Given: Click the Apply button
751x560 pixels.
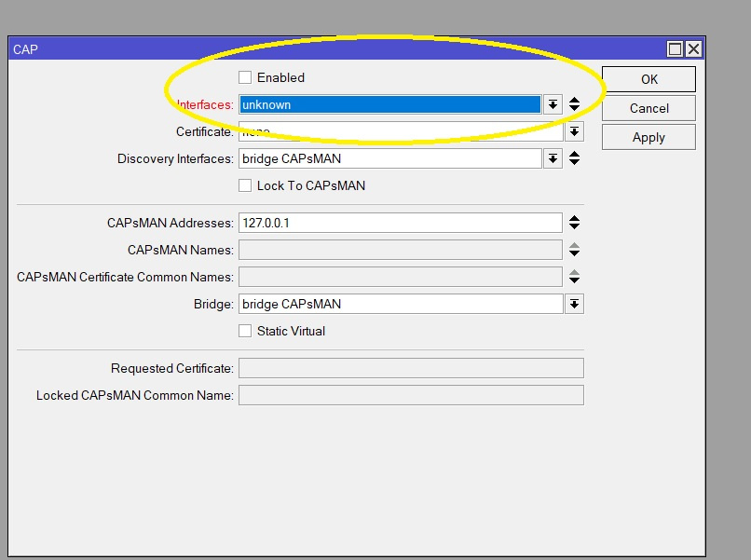Looking at the screenshot, I should (649, 137).
